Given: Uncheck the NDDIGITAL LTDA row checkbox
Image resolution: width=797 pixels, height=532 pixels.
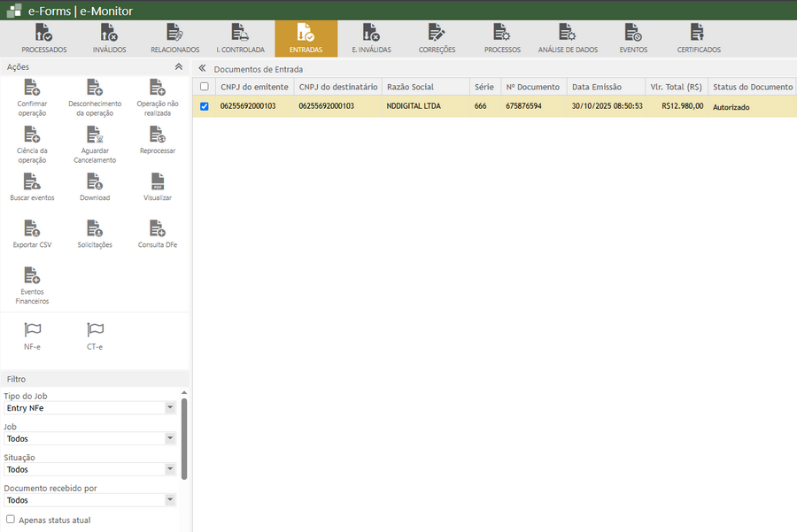Looking at the screenshot, I should click(x=205, y=106).
